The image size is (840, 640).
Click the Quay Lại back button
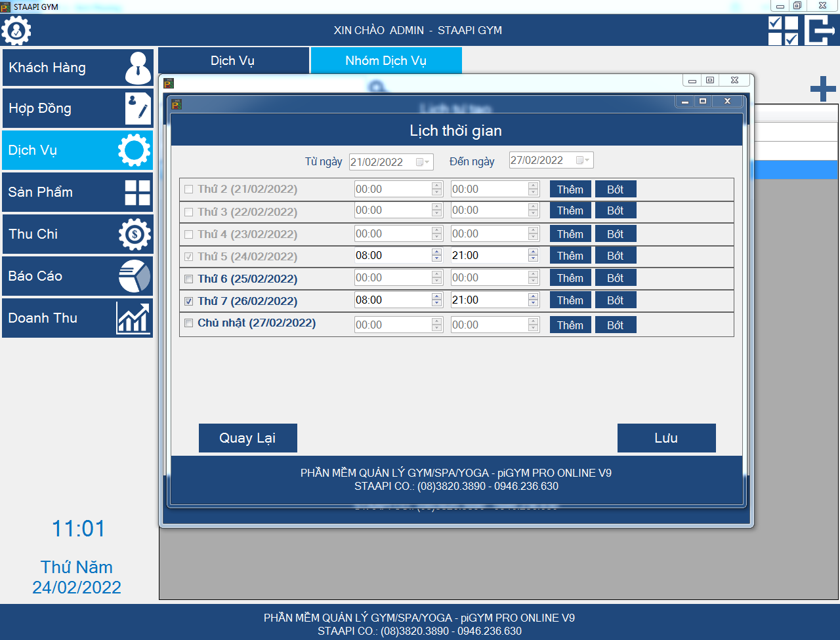point(247,438)
